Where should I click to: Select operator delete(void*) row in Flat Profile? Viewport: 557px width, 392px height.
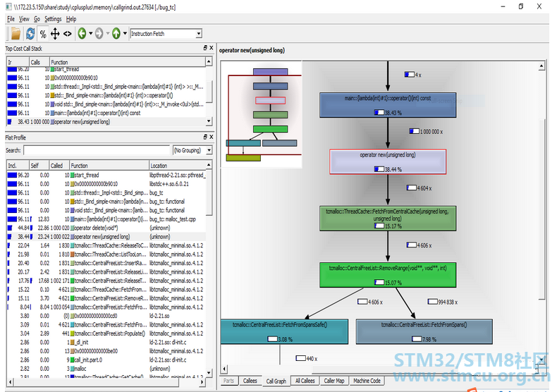point(106,228)
